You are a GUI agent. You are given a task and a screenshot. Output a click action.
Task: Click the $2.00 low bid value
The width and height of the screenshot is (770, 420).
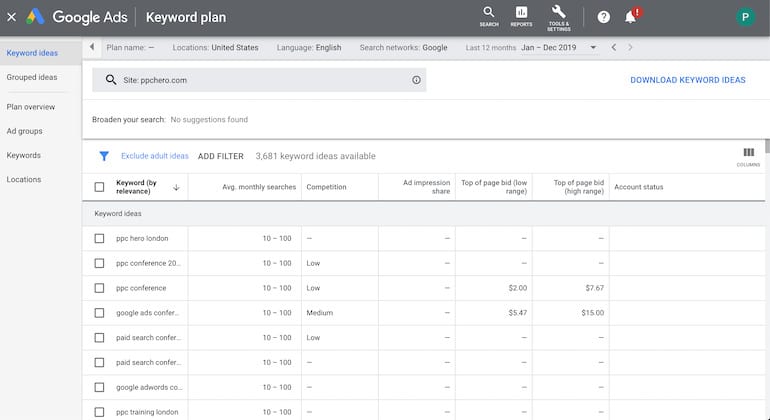(x=518, y=288)
